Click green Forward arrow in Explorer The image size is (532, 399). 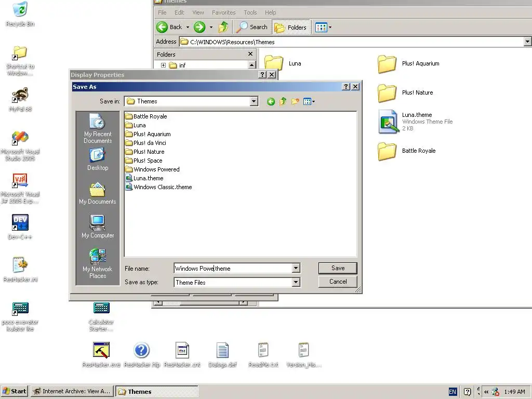199,27
